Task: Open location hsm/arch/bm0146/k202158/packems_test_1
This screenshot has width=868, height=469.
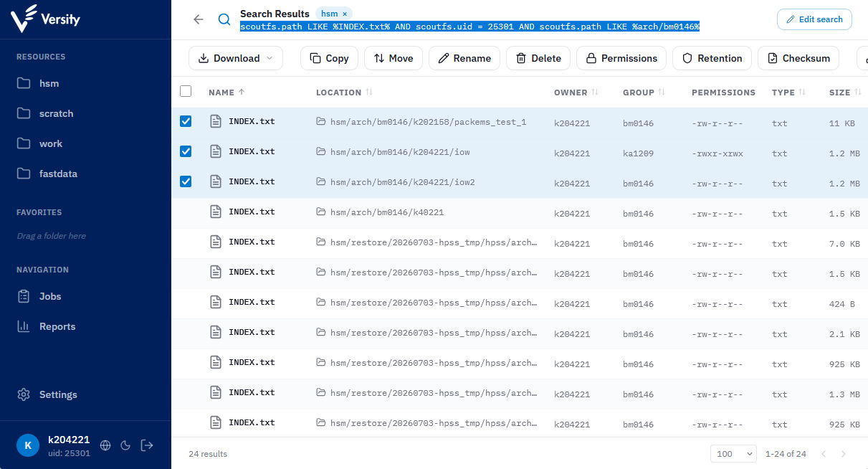Action: tap(428, 122)
